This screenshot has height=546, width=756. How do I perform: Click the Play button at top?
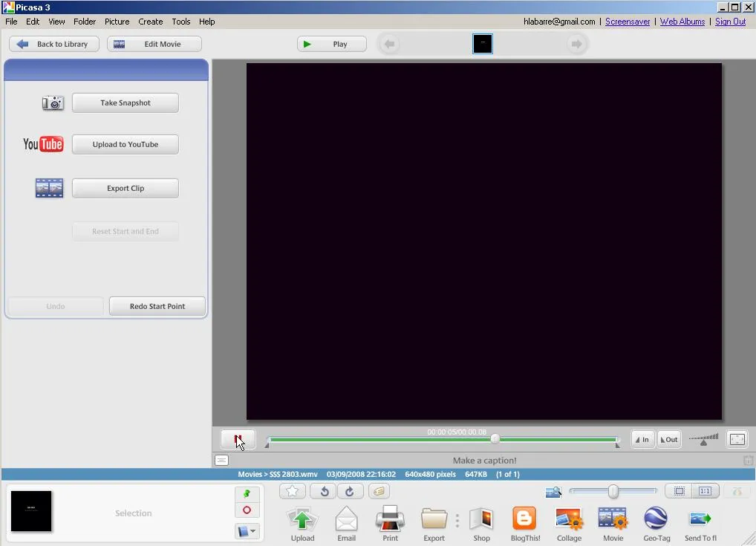pos(332,44)
